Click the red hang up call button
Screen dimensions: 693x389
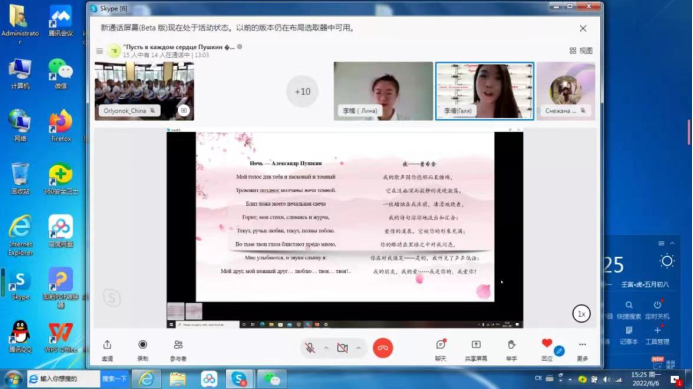(x=383, y=348)
